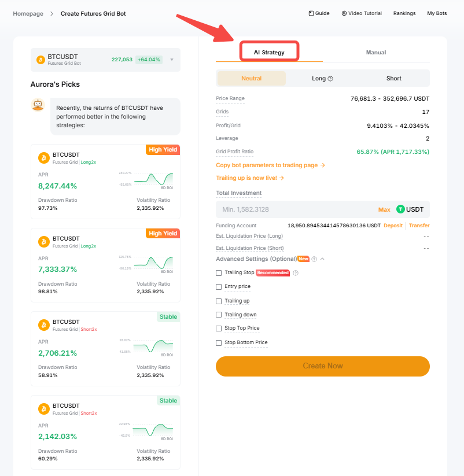This screenshot has width=464, height=476.
Task: Click the Aurora robot avatar icon
Action: point(38,105)
